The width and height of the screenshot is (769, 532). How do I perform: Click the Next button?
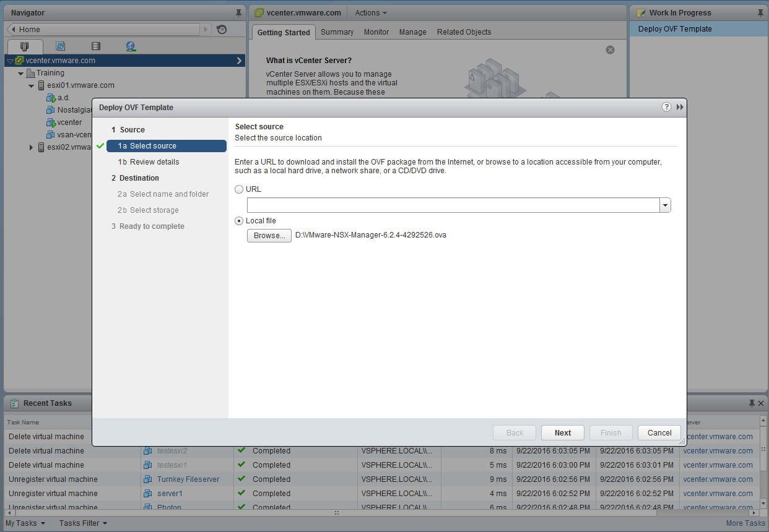pos(562,432)
